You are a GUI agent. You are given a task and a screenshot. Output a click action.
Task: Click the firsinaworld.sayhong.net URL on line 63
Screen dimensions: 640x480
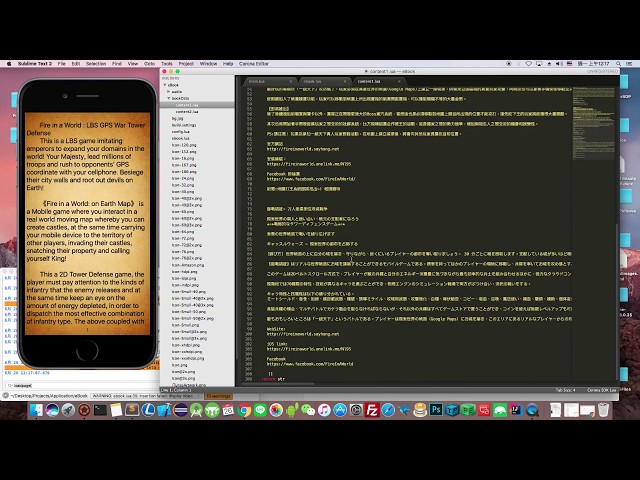tap(303, 149)
